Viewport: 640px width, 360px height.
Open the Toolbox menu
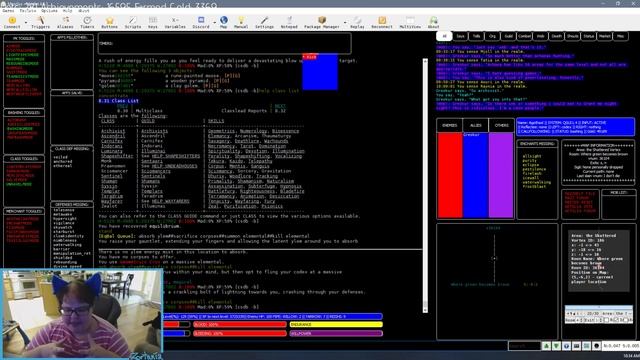click(28, 11)
